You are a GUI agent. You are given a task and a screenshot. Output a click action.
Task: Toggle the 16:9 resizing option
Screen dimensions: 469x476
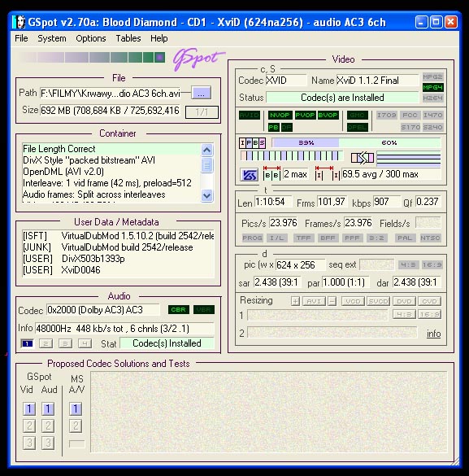[429, 315]
